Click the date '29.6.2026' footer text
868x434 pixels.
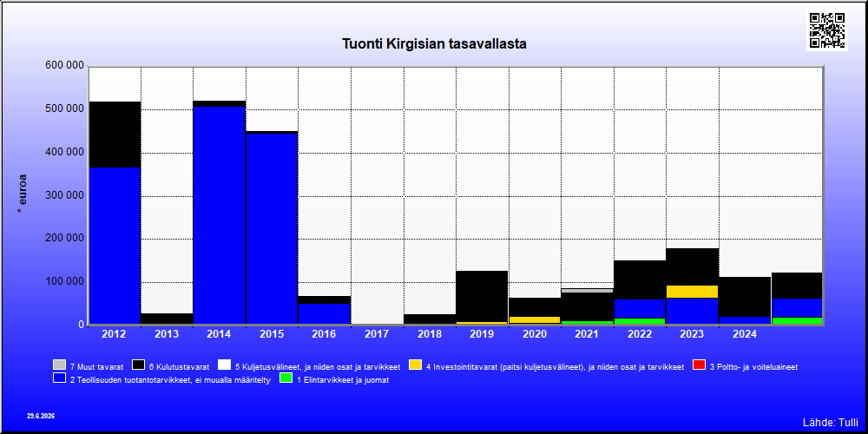41,416
